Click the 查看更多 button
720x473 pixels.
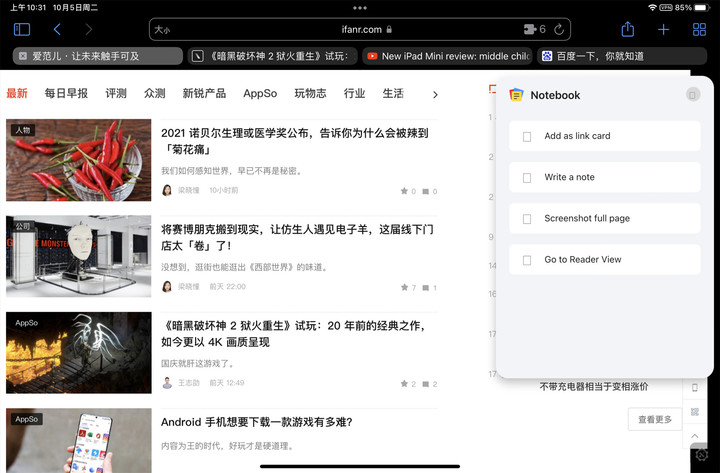pyautogui.click(x=655, y=419)
